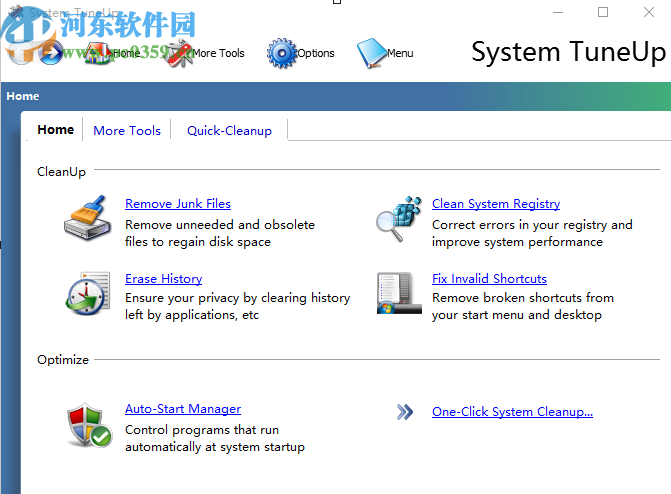Click the double-chevron icon beside One-Click Cleanup
The width and height of the screenshot is (671, 494).
404,412
